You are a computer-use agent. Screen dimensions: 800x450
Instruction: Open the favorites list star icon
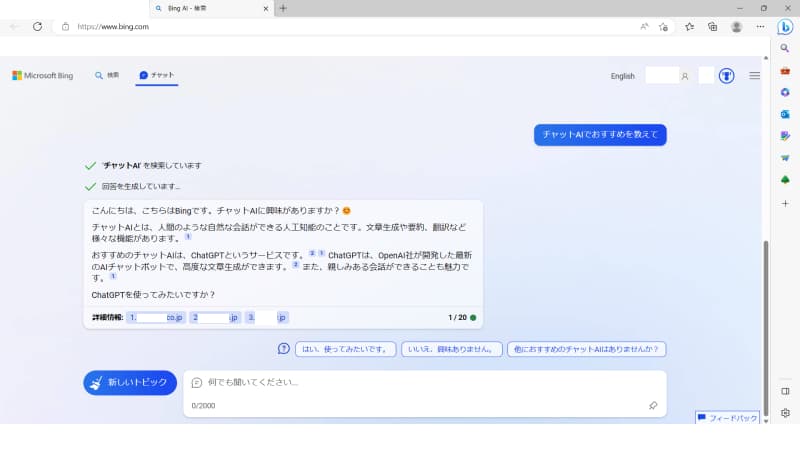[x=689, y=27]
